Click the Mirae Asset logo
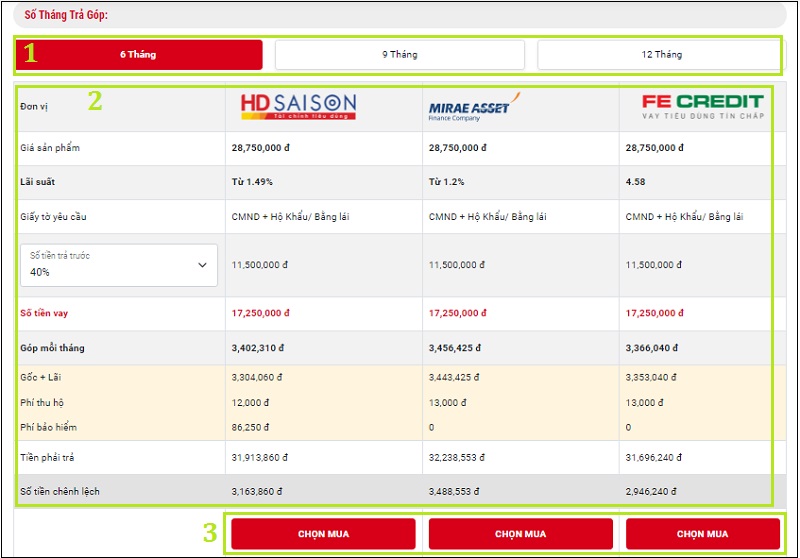 (x=468, y=108)
